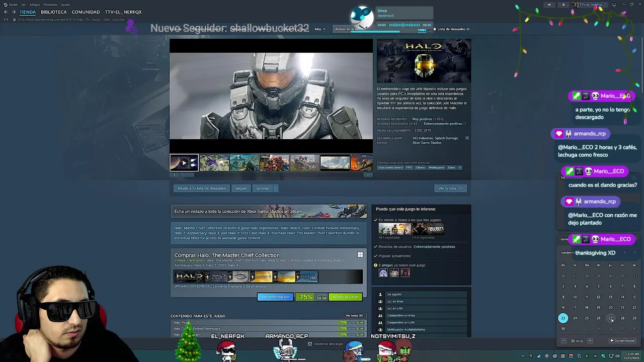Click the Steam logo menu
Screen dimensions: 644x362
point(6,5)
